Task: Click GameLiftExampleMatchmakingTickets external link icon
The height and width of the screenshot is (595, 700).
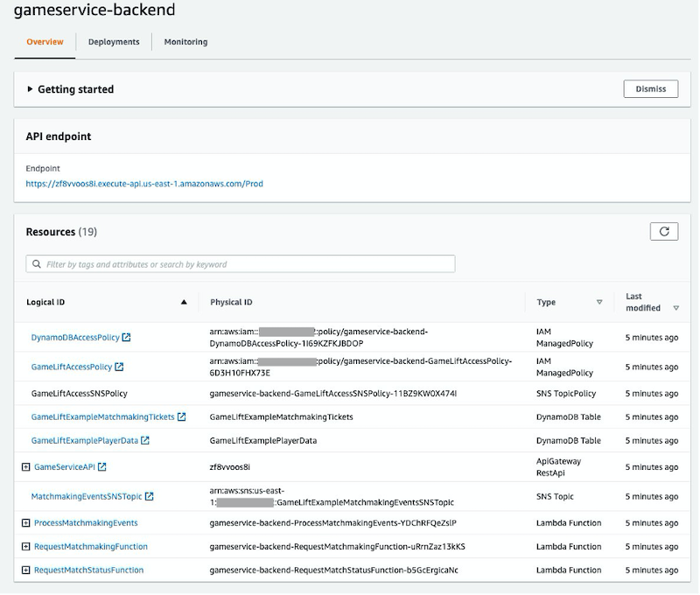Action: (183, 416)
